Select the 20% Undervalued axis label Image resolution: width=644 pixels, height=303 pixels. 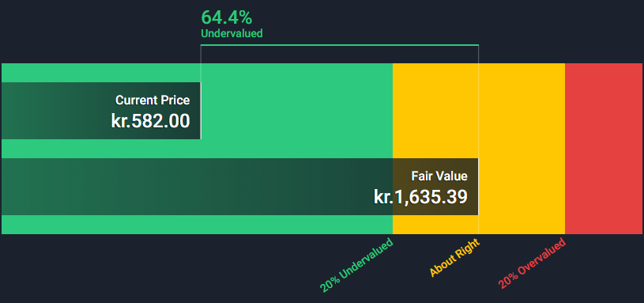coord(357,265)
